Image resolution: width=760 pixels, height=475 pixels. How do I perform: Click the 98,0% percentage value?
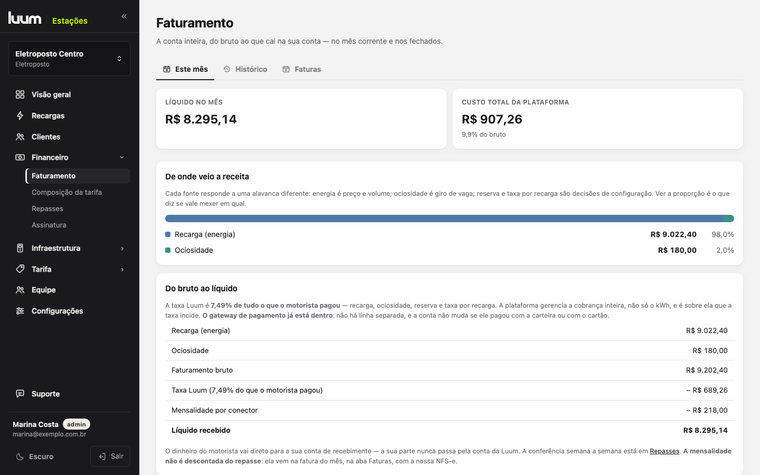click(x=723, y=235)
